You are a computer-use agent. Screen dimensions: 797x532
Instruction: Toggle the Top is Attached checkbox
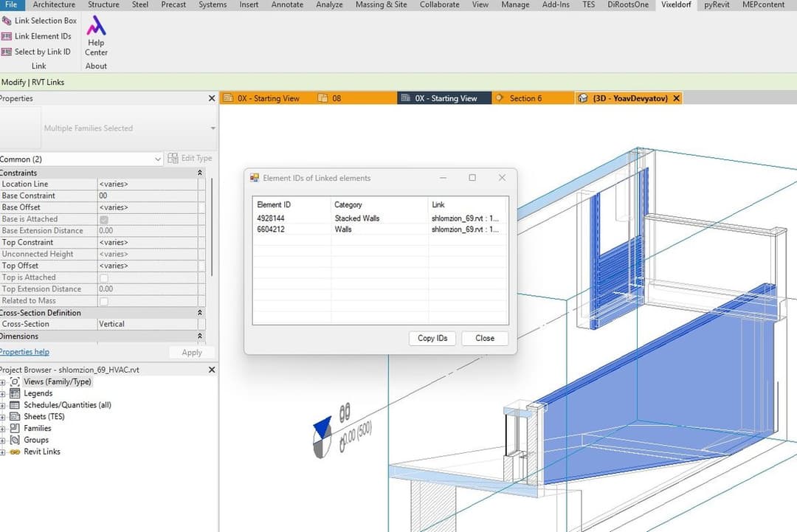click(104, 278)
